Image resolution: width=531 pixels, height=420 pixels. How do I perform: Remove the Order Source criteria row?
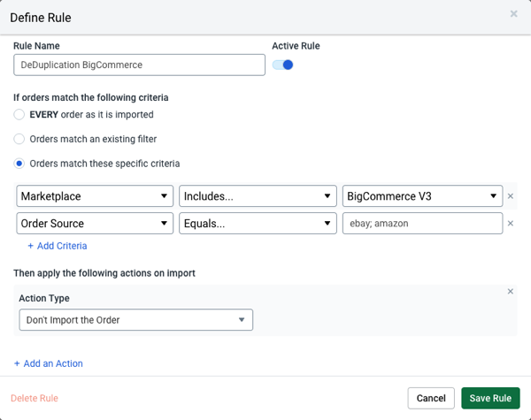tap(511, 224)
